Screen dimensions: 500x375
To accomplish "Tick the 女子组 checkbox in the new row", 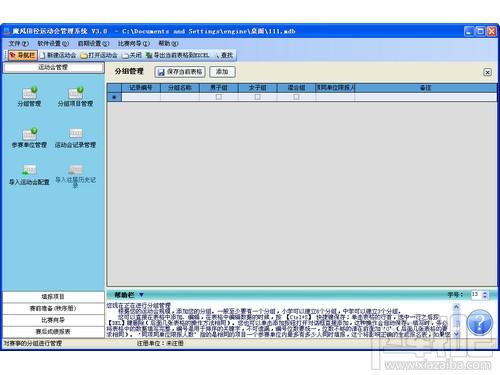I will click(257, 97).
